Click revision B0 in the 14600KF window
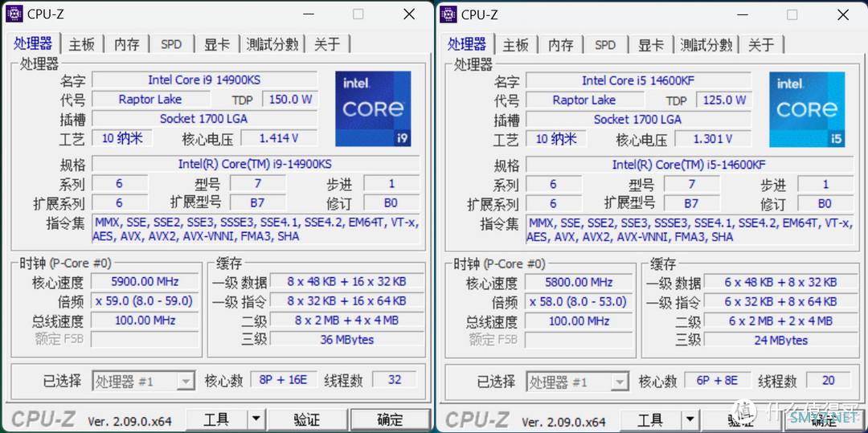 pyautogui.click(x=825, y=203)
